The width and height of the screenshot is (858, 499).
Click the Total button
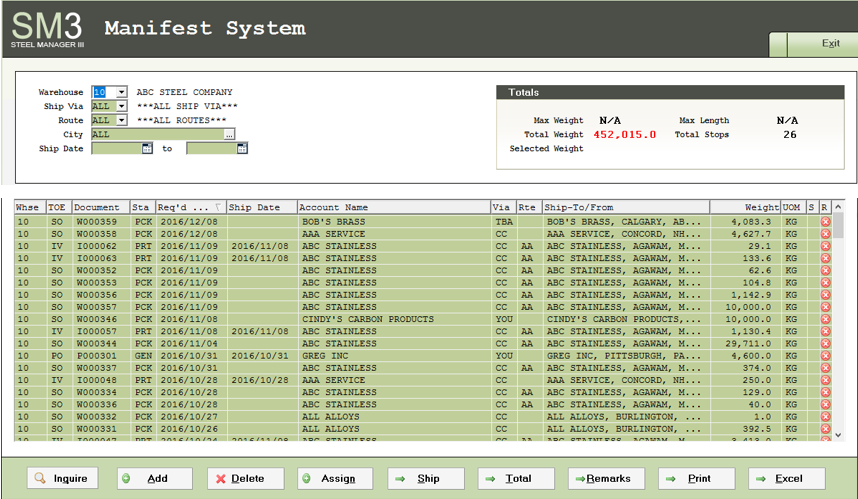coord(516,478)
